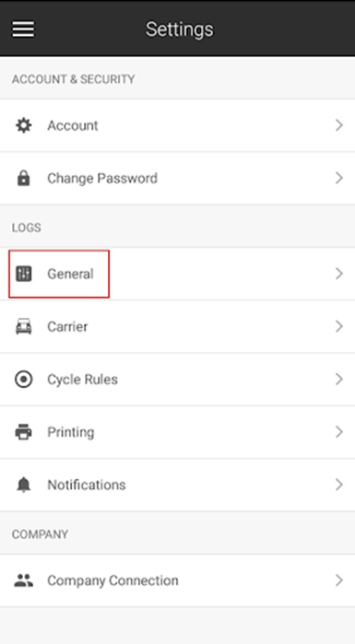Tap the Account gear icon
Screen dimensions: 355x644
[23, 125]
